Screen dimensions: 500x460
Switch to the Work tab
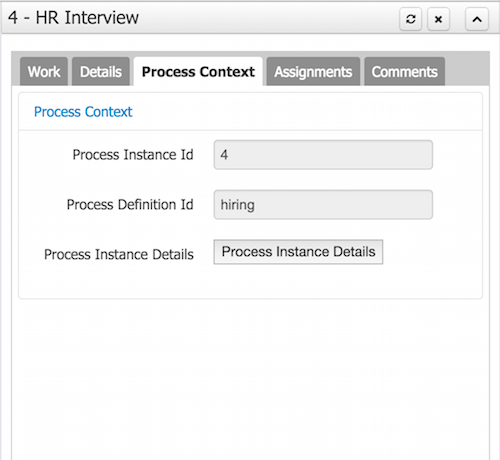point(44,72)
